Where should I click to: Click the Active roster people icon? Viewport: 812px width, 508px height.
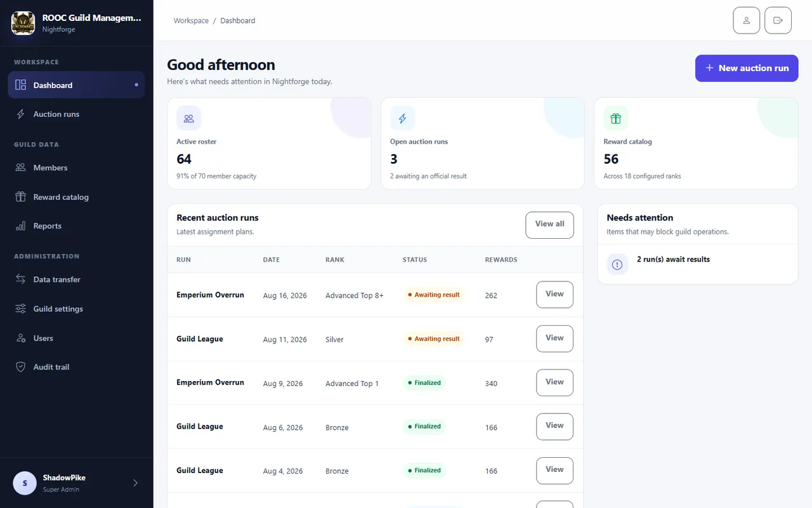pos(189,118)
